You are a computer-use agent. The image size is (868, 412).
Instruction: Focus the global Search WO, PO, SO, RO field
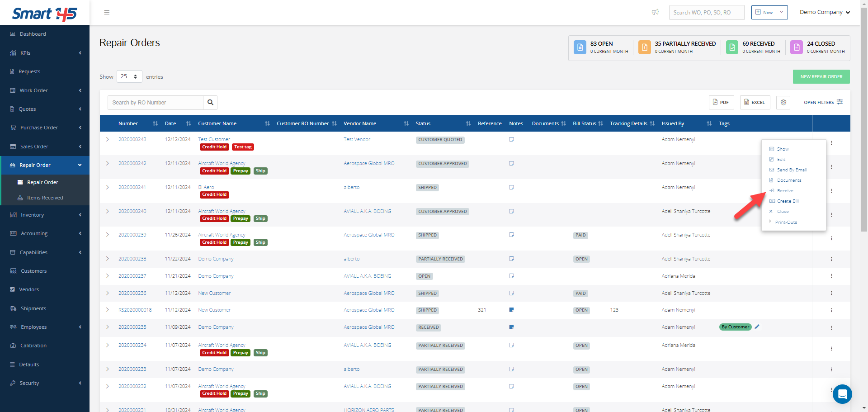[x=707, y=12]
